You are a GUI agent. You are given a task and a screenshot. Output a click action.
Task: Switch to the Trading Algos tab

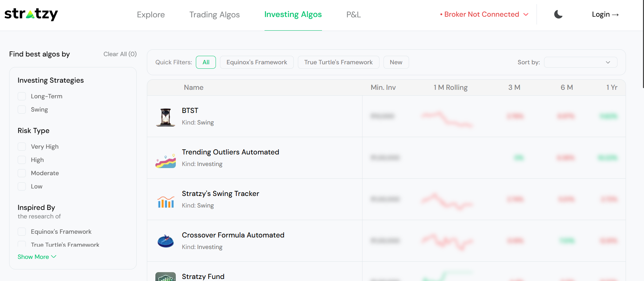coord(215,15)
